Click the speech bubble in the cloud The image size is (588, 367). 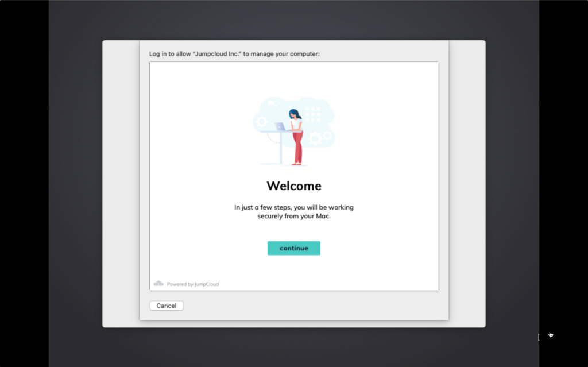272,104
